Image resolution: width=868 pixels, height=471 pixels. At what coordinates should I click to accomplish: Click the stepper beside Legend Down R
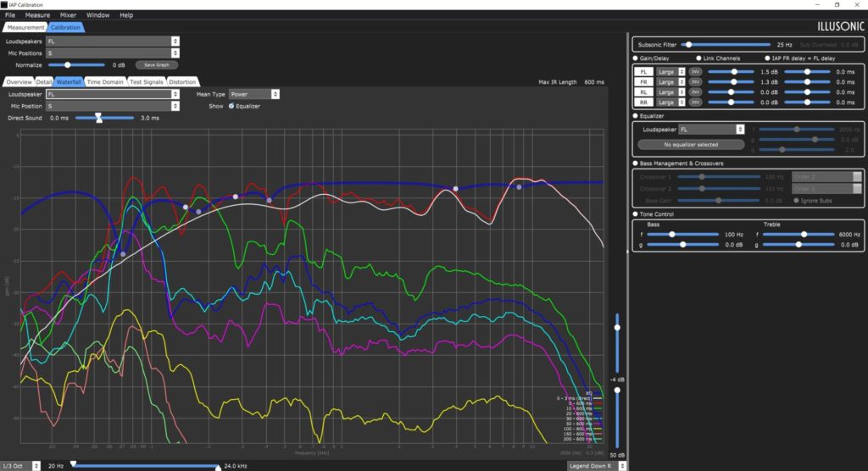tap(622, 466)
